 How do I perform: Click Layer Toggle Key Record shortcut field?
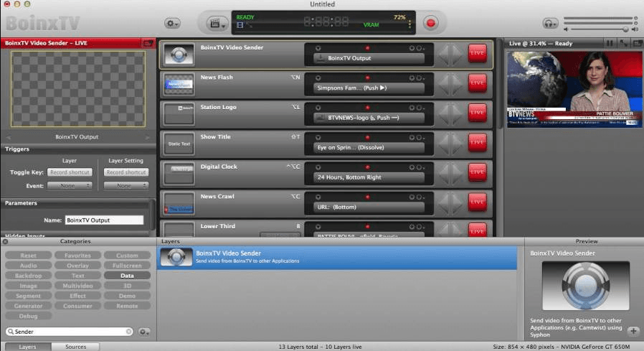click(x=70, y=172)
